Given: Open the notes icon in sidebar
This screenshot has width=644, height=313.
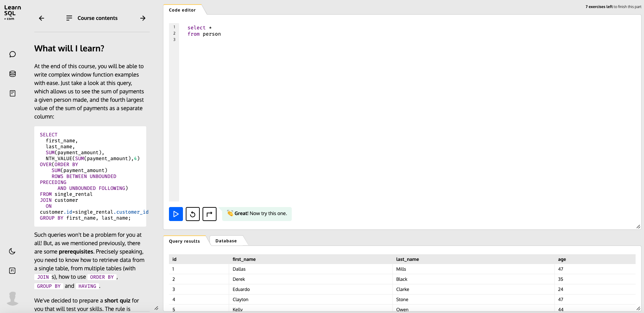Looking at the screenshot, I should coord(13,93).
